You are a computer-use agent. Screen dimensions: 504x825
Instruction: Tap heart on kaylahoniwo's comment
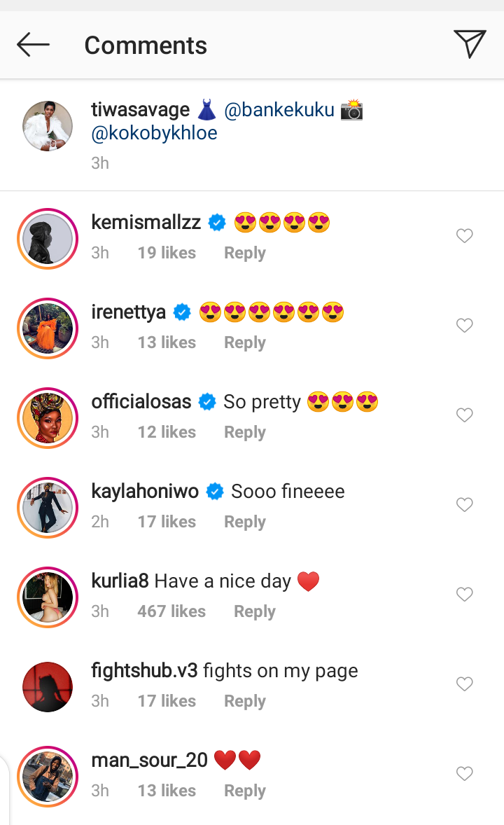point(465,505)
